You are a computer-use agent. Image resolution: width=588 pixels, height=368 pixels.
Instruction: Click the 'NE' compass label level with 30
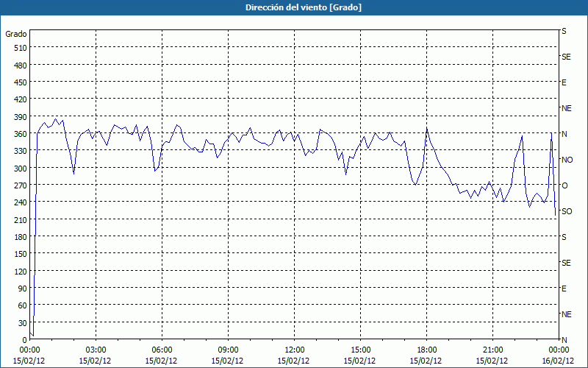566,314
